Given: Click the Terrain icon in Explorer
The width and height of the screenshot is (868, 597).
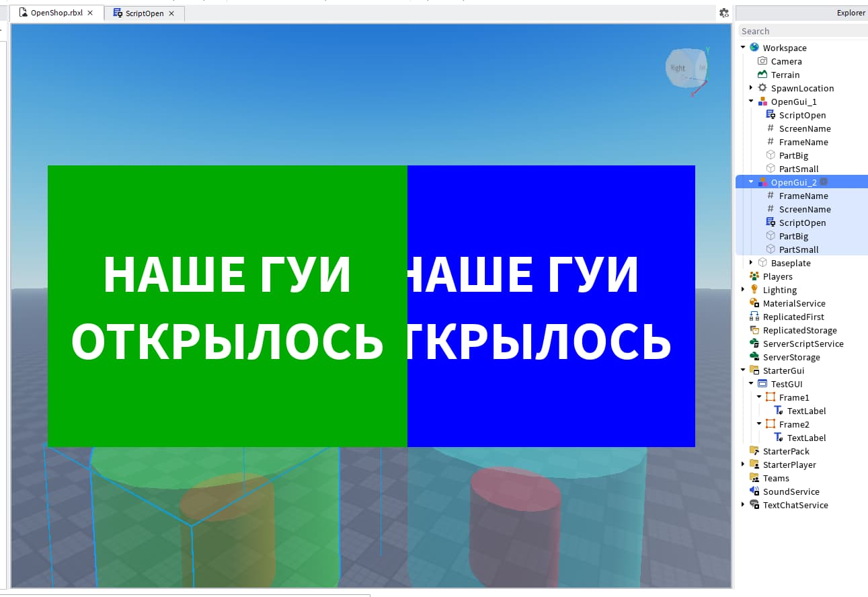Looking at the screenshot, I should click(x=762, y=75).
